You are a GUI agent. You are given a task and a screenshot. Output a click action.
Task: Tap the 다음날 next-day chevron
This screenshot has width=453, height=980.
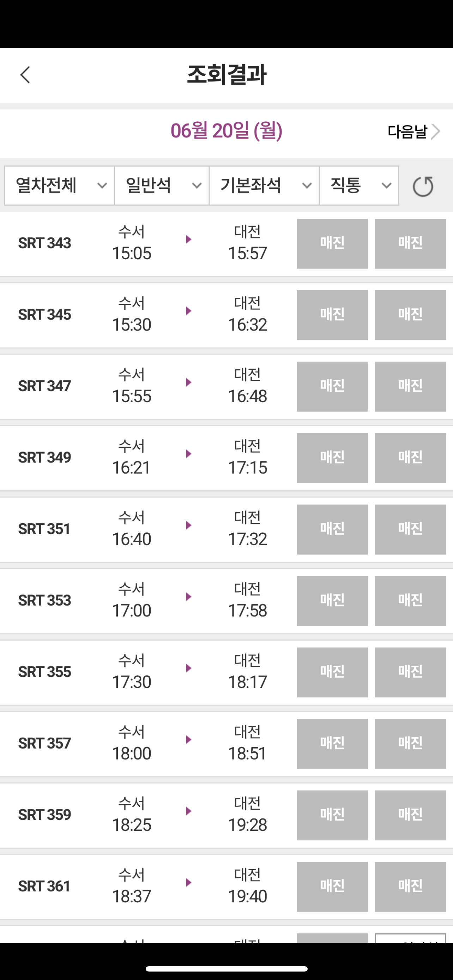point(435,132)
